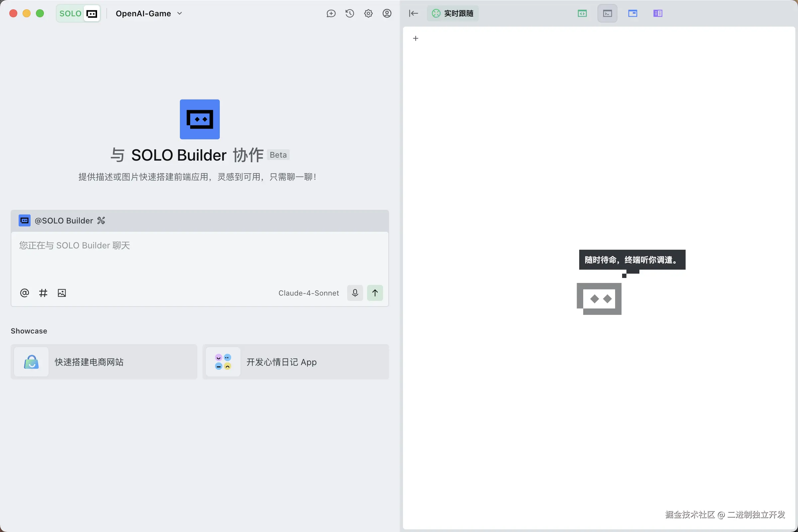Attach an image to the message
This screenshot has width=798, height=532.
pyautogui.click(x=62, y=293)
